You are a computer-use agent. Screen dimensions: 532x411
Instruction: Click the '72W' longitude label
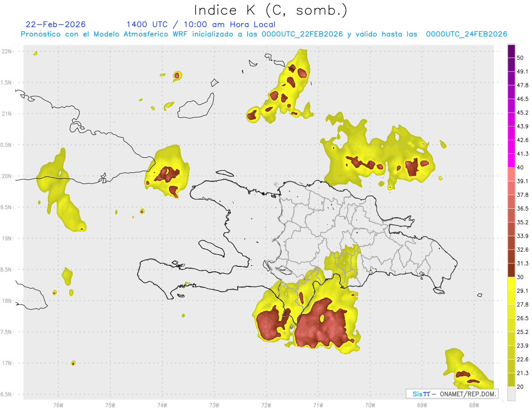click(x=266, y=405)
